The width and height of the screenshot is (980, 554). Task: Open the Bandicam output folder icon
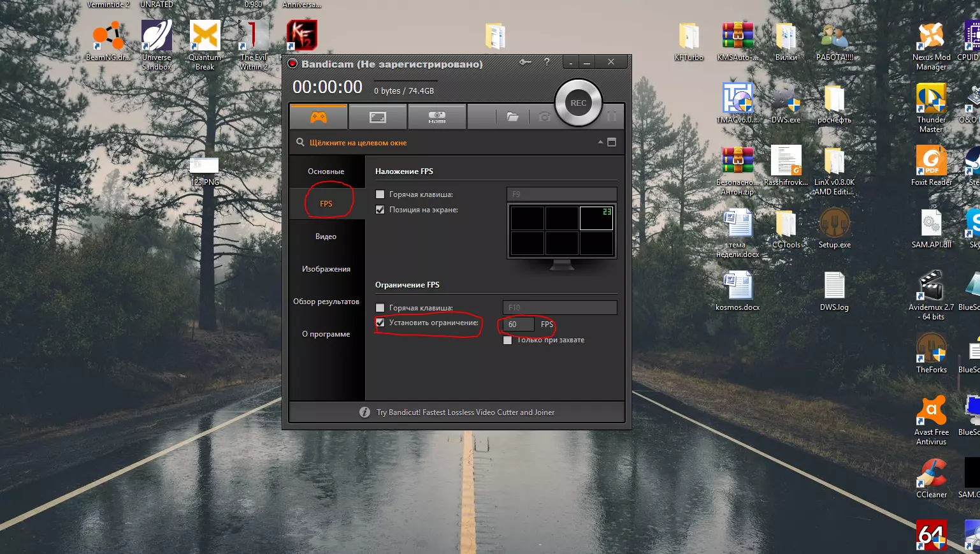pos(513,117)
